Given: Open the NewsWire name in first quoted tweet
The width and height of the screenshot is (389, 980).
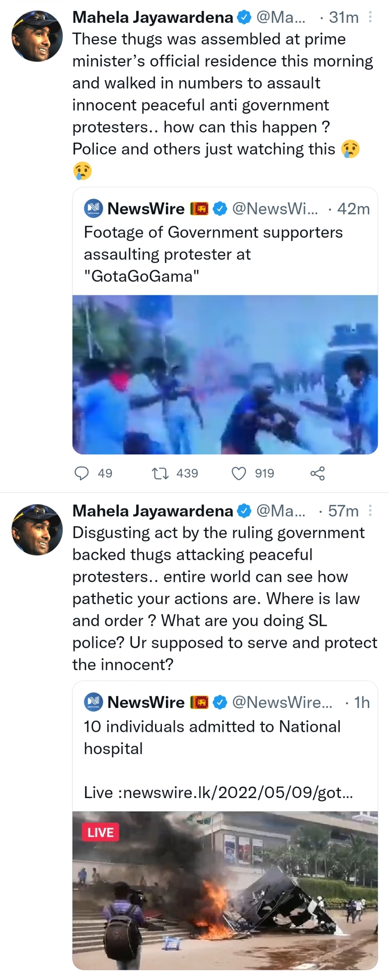Looking at the screenshot, I should click(x=146, y=209).
